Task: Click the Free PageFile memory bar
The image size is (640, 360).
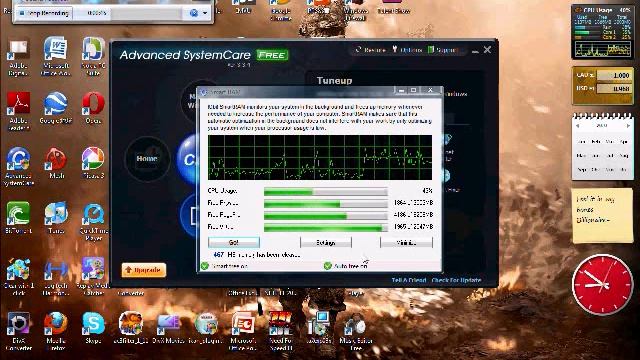Action: click(x=326, y=215)
